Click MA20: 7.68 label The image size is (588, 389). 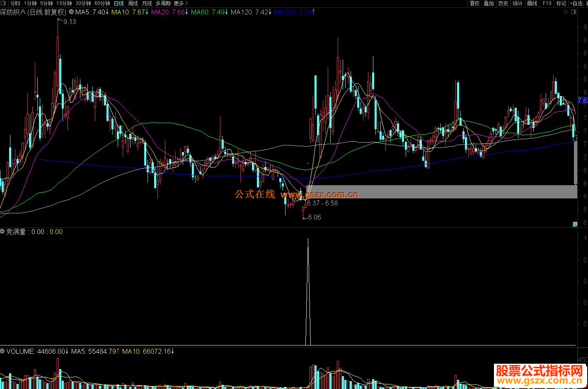[168, 12]
